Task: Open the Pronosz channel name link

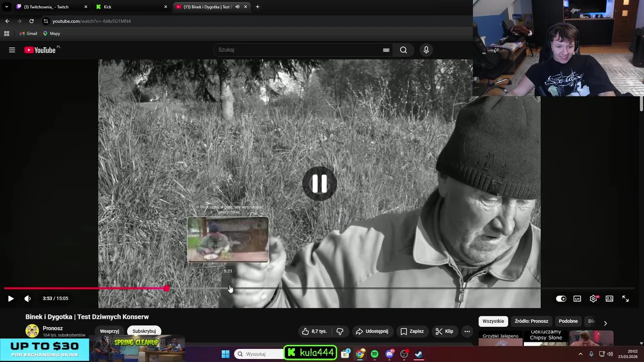Action: [52, 328]
